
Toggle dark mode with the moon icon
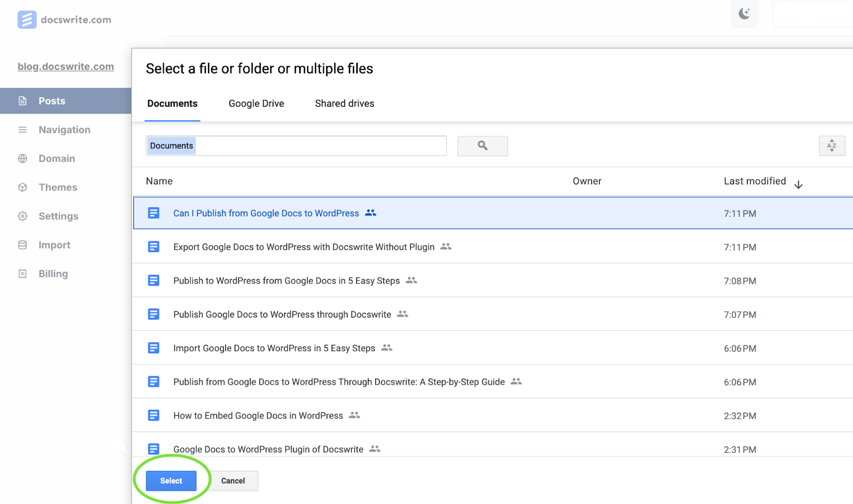pyautogui.click(x=744, y=14)
